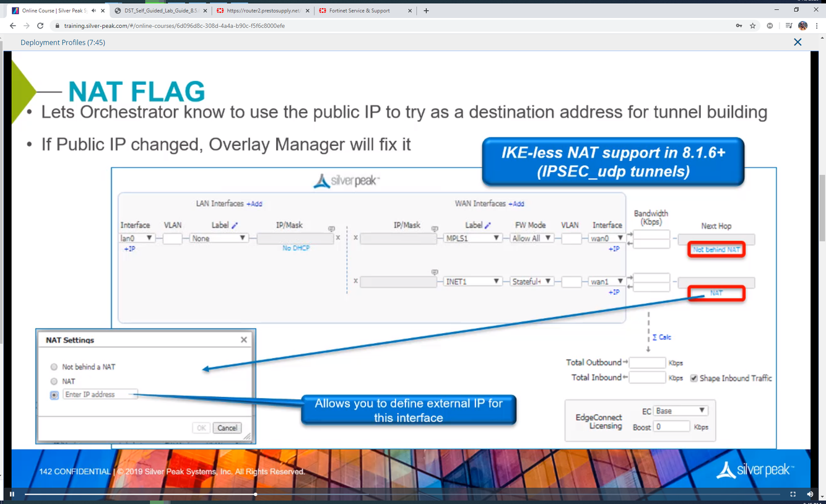Open saved passwords key icon

pos(739,25)
